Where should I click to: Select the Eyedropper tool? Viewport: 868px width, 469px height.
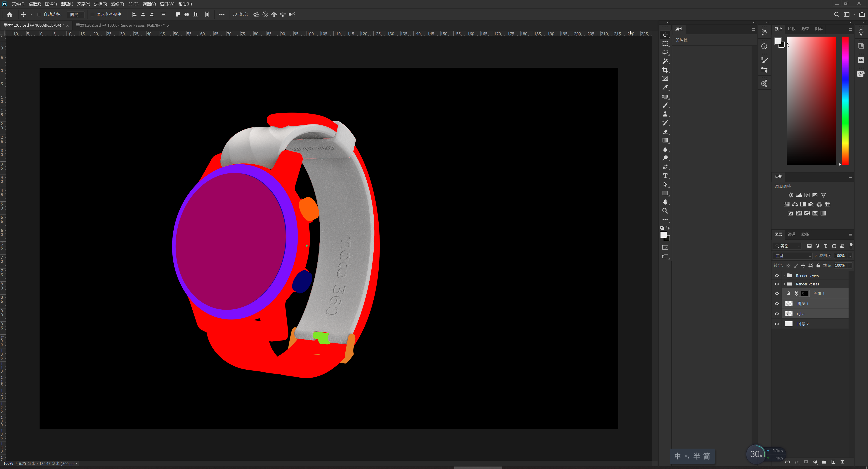(x=665, y=88)
